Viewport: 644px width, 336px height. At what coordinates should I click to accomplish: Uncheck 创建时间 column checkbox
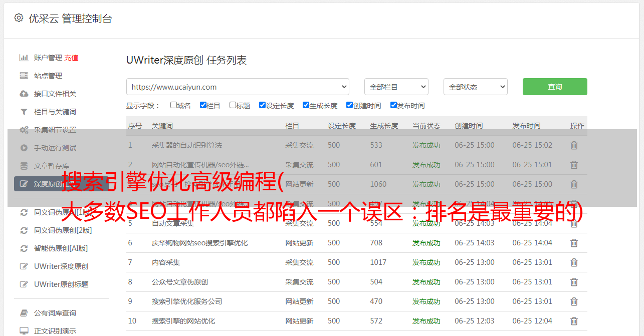click(349, 105)
